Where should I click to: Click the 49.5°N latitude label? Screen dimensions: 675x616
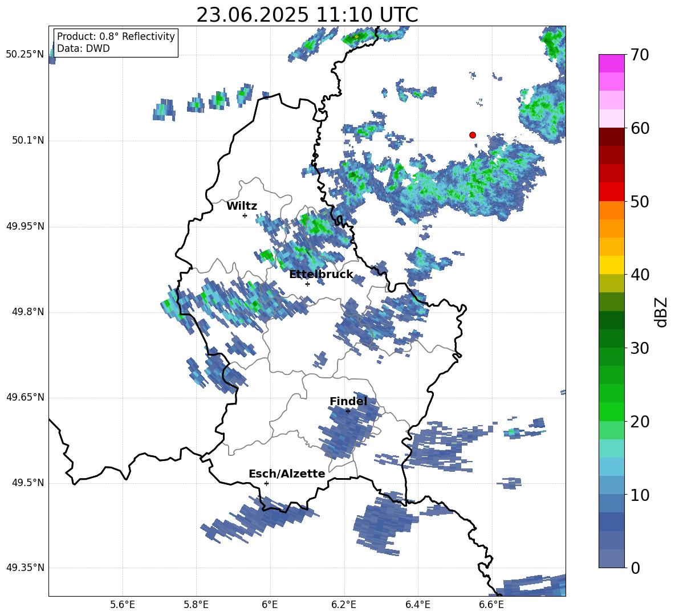[x=28, y=483]
